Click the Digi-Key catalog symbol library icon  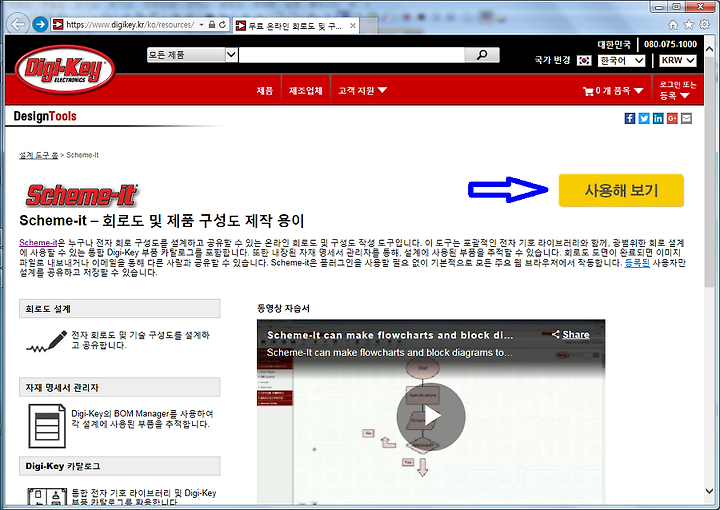coord(47,497)
